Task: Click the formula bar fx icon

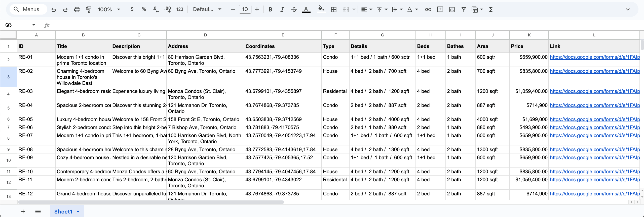Action: [47, 25]
